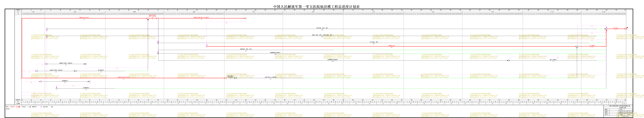644x118 pixels.
Task: Select the 地下室砌体 task label
Action: tap(101, 70)
